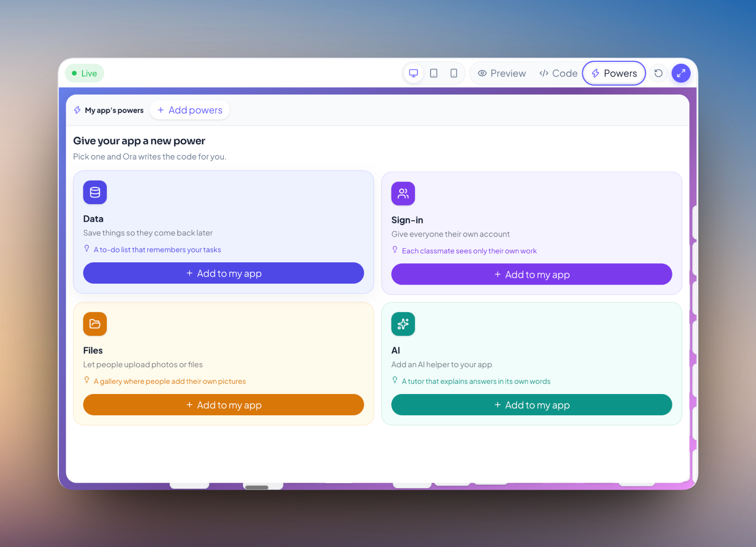This screenshot has height=547, width=756.
Task: Switch to tablet view icon
Action: tap(434, 73)
